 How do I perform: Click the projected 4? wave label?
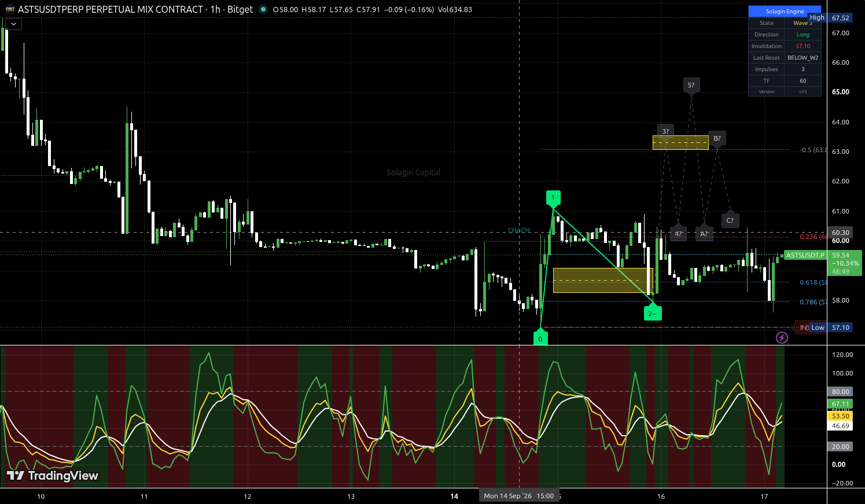tap(679, 234)
